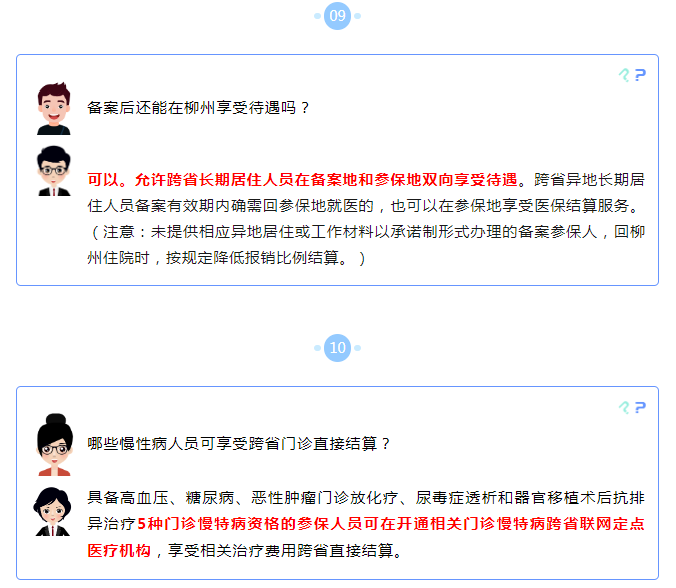Select question text 备案后还能在柳州享受待遇吗
676x588 pixels.
click(191, 107)
